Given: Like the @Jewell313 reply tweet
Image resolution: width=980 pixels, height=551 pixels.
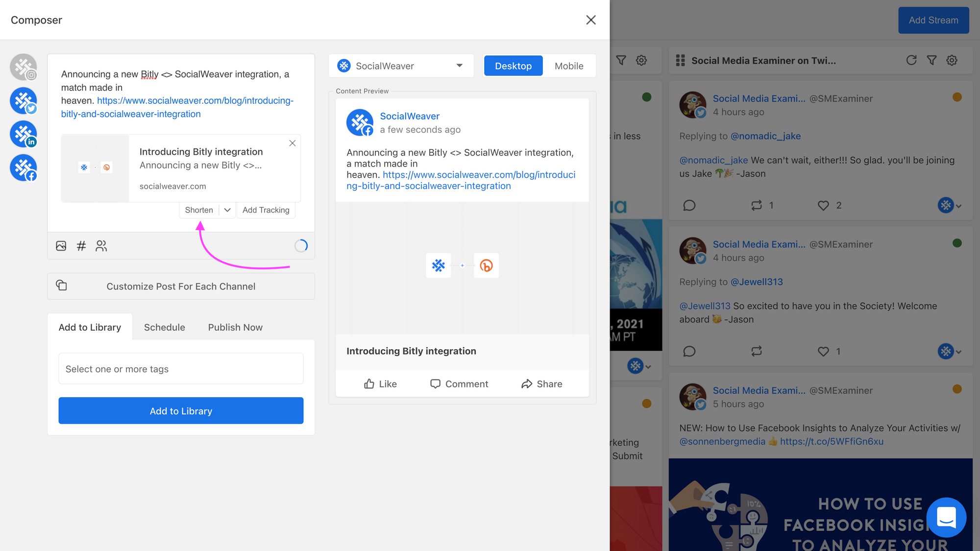Looking at the screenshot, I should [823, 351].
